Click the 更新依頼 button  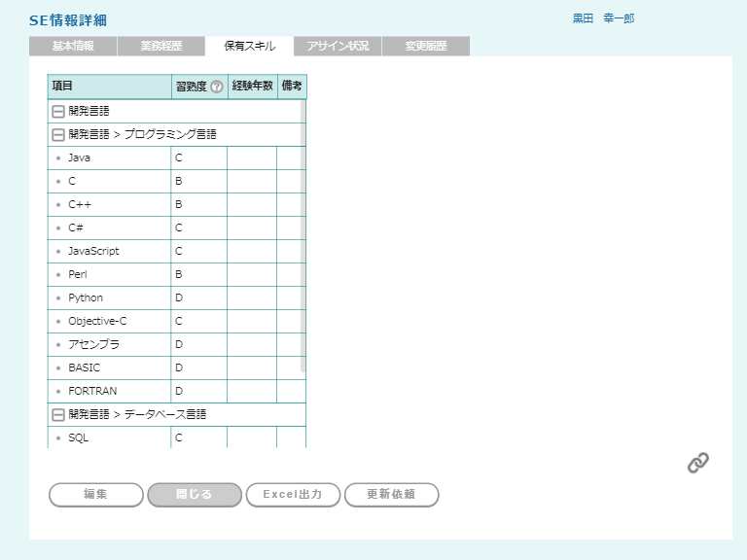[x=391, y=495]
